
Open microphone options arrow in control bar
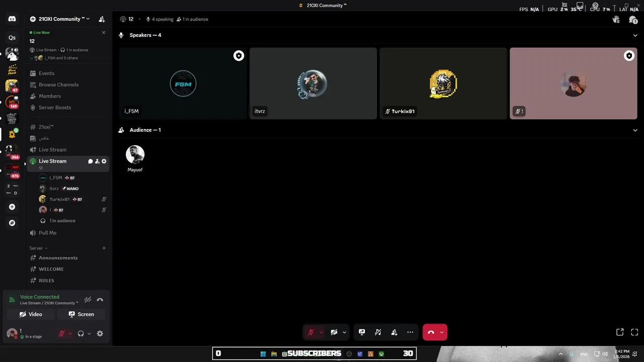(x=321, y=332)
